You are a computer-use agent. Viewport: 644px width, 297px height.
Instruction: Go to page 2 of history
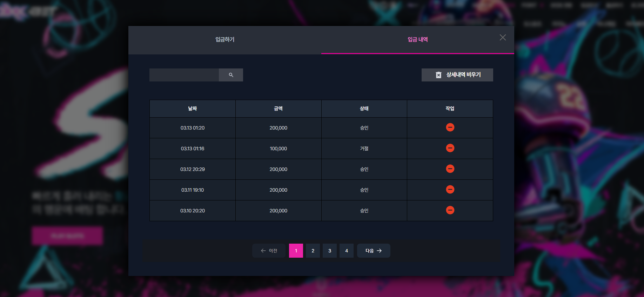click(313, 251)
